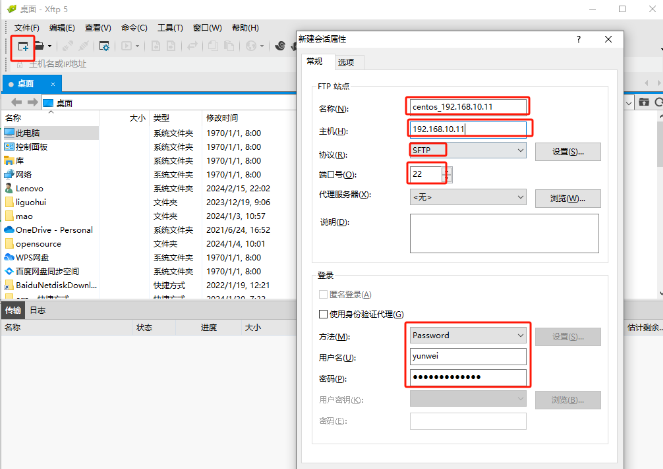Click the back arrow in the local pane

[x=16, y=102]
